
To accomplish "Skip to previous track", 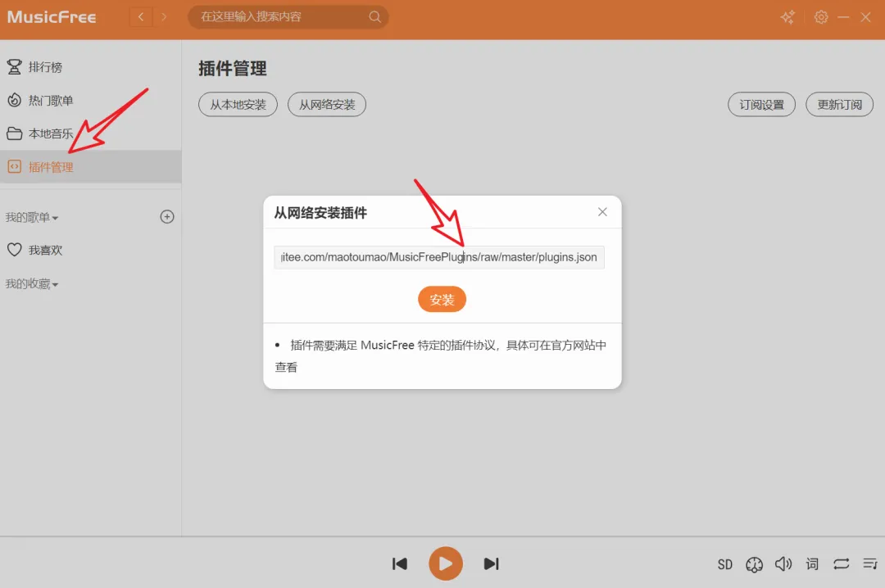I will 400,563.
